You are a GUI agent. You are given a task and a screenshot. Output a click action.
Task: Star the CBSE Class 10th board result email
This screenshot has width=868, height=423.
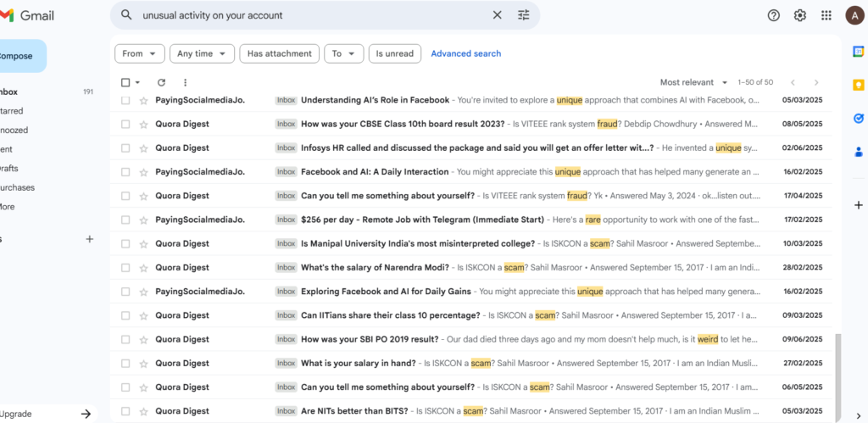point(144,124)
